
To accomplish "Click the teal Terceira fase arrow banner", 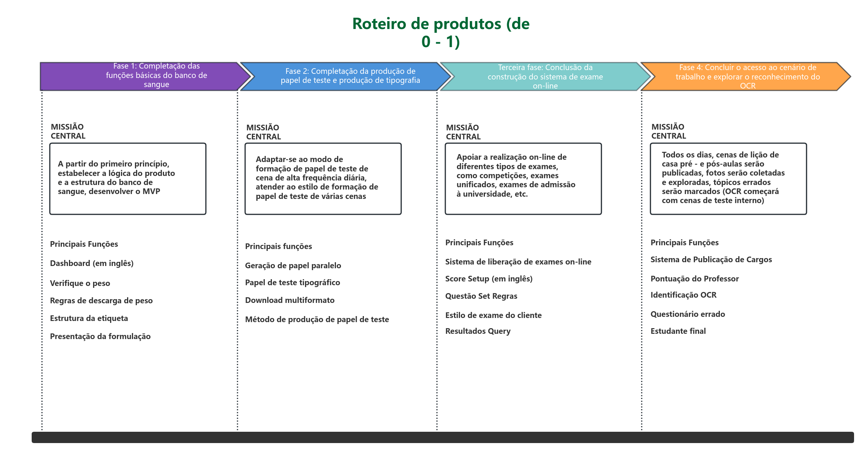I will (545, 76).
